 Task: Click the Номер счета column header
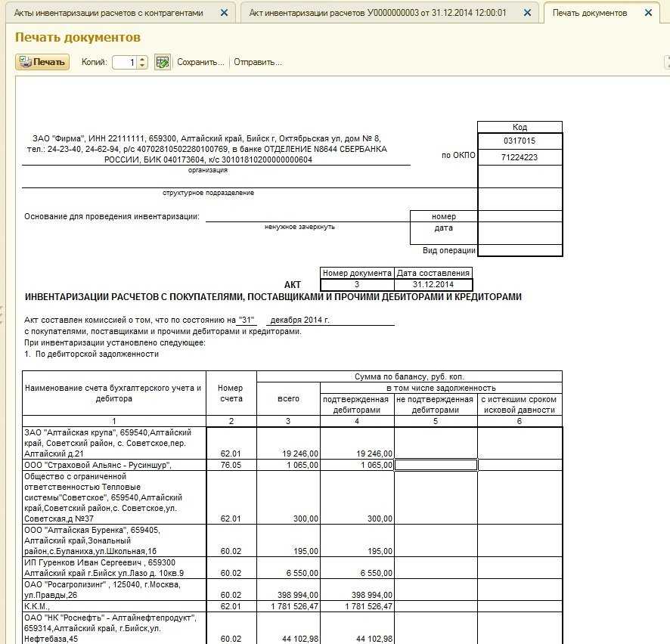[231, 393]
